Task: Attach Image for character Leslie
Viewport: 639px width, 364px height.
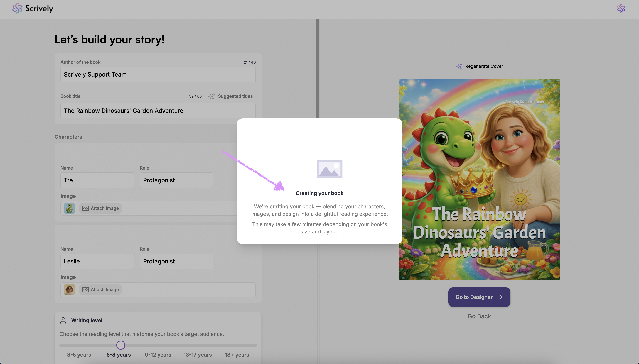Action: pyautogui.click(x=101, y=289)
